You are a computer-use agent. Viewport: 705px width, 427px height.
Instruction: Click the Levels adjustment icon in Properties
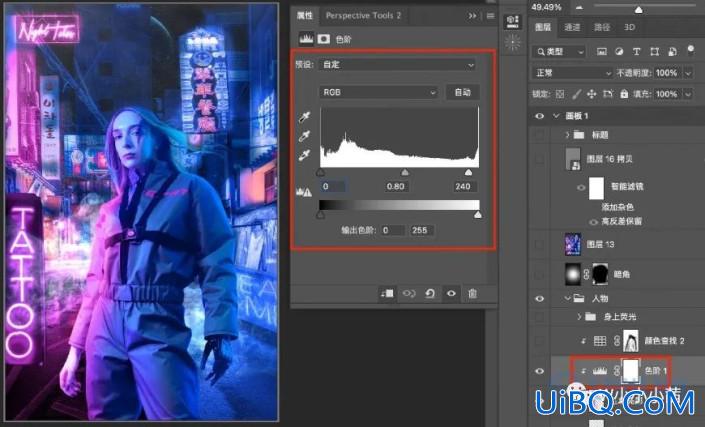click(306, 39)
